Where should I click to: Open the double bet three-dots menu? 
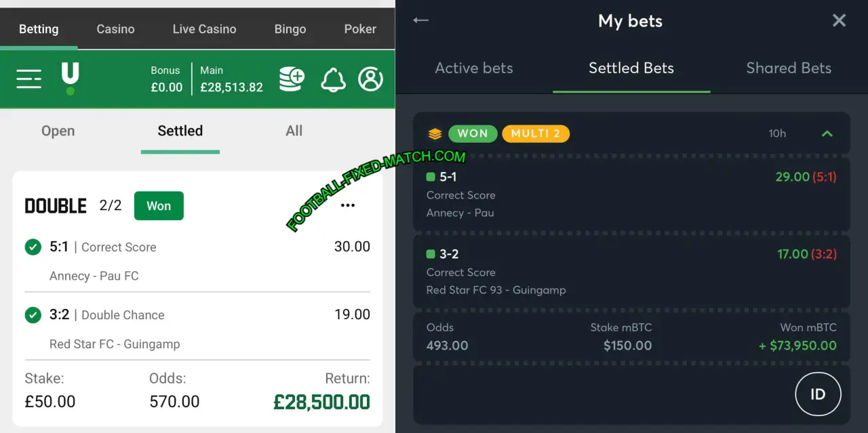(348, 205)
